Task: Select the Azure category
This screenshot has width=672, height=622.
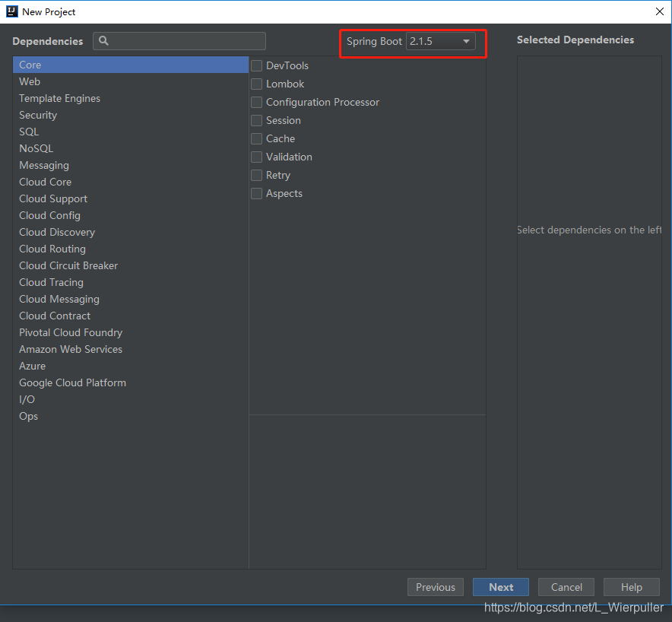Action: click(131, 366)
